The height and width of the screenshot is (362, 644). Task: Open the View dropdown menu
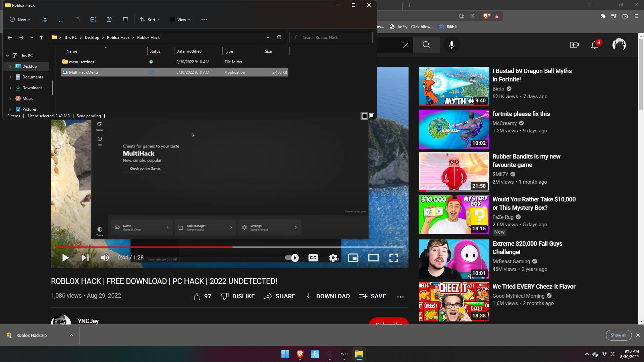pos(180,19)
